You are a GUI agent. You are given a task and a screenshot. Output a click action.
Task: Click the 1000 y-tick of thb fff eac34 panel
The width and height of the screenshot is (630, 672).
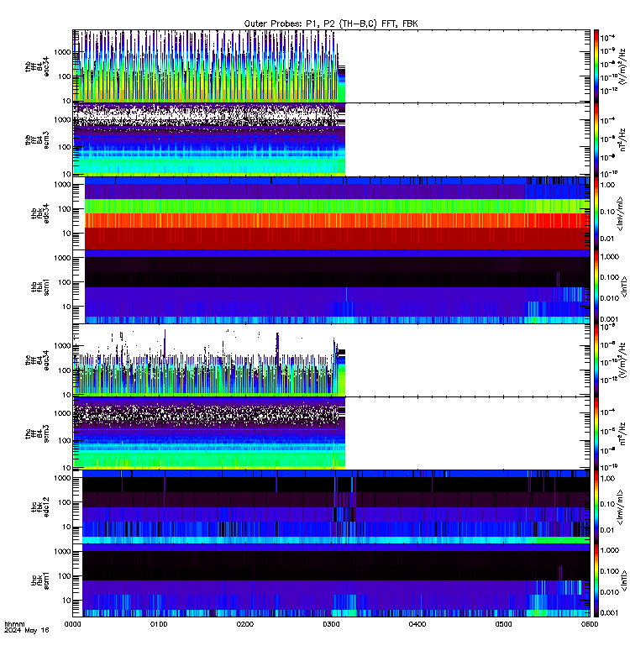click(x=62, y=52)
